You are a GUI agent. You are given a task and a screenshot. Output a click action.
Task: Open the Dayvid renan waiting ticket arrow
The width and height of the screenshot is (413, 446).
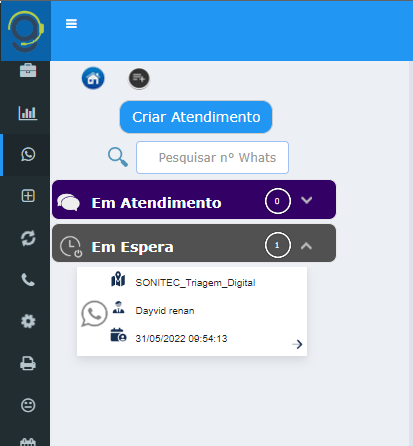(x=297, y=344)
